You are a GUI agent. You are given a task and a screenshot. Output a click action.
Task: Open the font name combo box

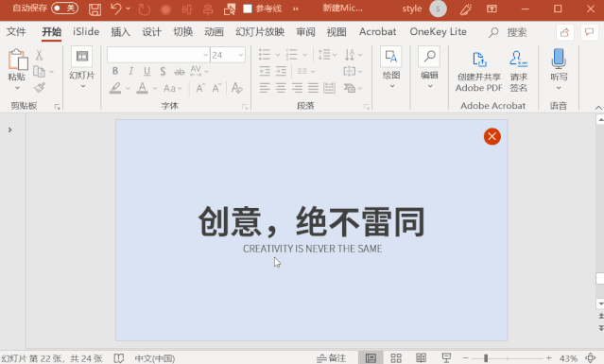click(158, 55)
